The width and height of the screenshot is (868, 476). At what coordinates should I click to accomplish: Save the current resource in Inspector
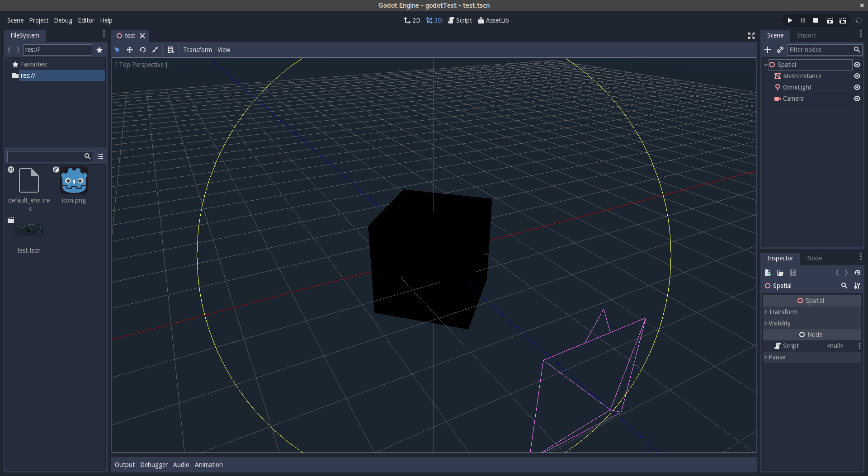793,273
